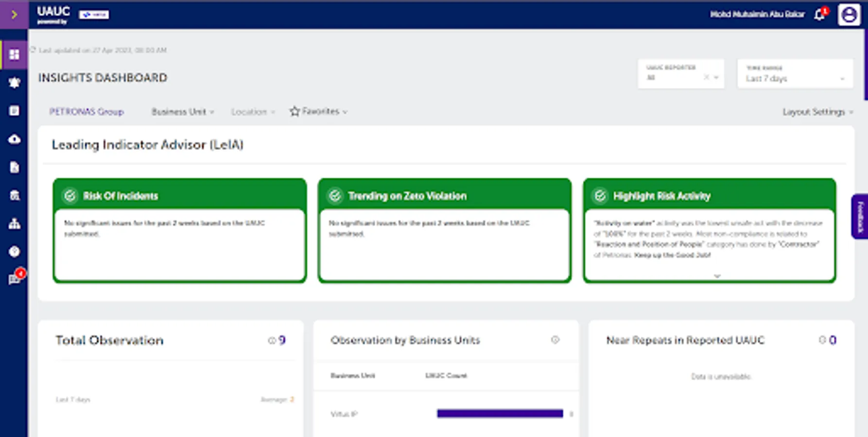
Task: Click the Last 7 days label in Total Observation
Action: coord(73,400)
